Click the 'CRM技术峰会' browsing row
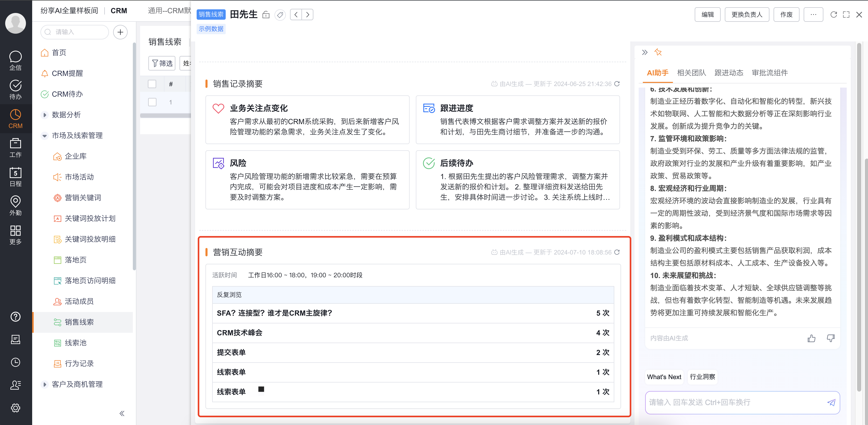Screen dimensions: 868x425 coord(413,333)
